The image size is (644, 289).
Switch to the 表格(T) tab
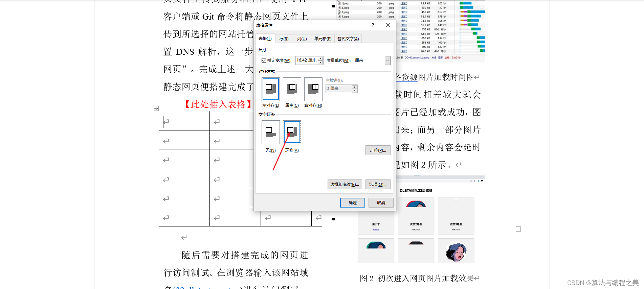coord(265,39)
